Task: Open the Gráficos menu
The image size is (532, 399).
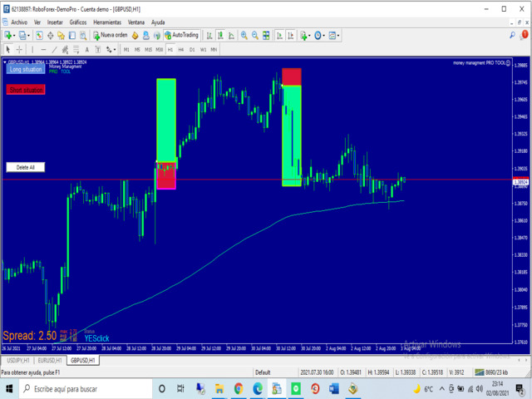Action: 78,22
